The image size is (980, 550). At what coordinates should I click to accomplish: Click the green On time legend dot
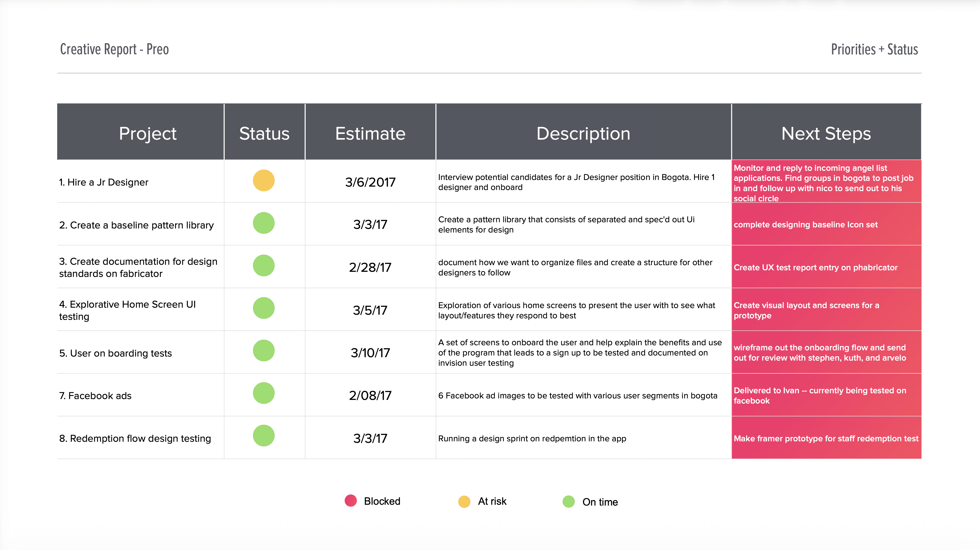[569, 502]
